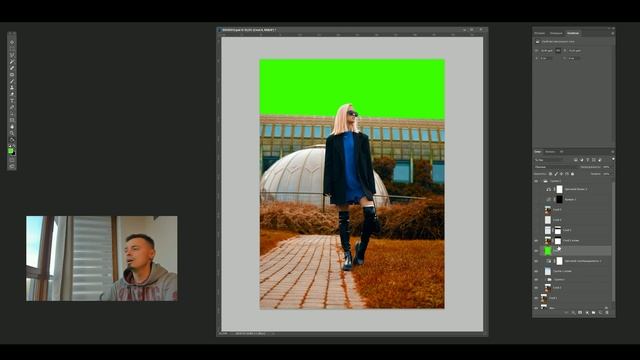This screenshot has height=360, width=640.
Task: Click the pixel layers filter icon
Action: [576, 160]
